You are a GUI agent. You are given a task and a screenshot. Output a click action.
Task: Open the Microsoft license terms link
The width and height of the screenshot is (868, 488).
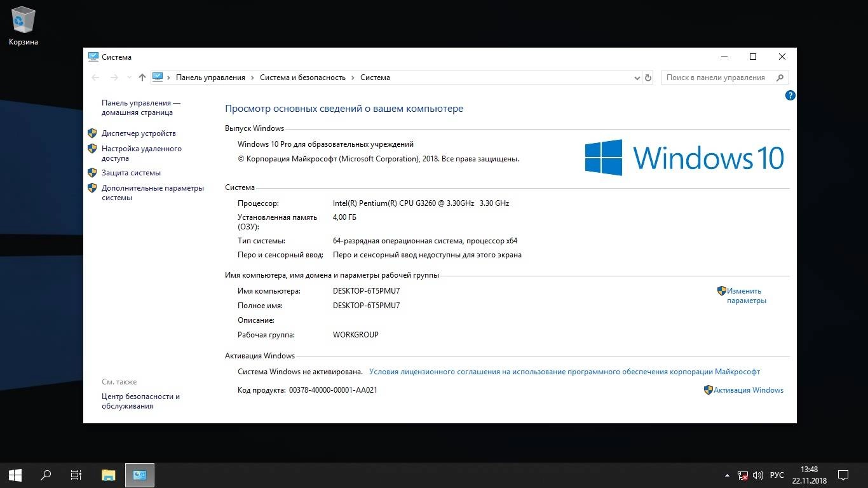564,372
